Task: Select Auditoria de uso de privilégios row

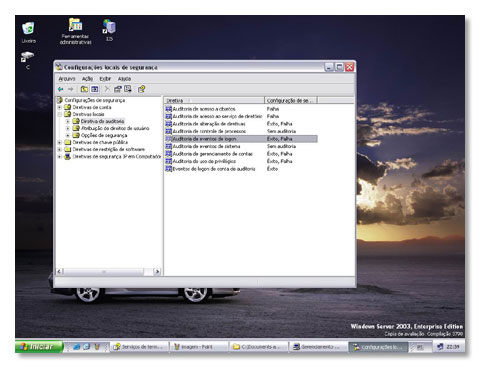Action: (x=241, y=161)
